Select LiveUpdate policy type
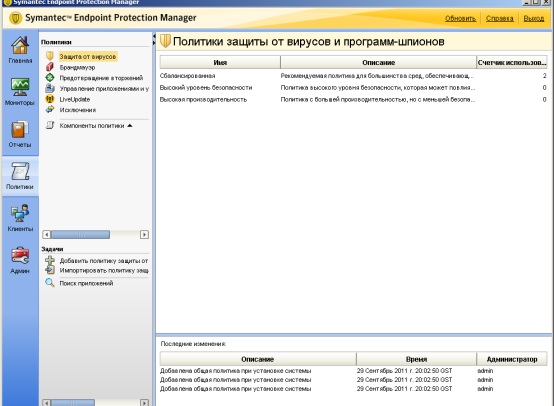 75,99
